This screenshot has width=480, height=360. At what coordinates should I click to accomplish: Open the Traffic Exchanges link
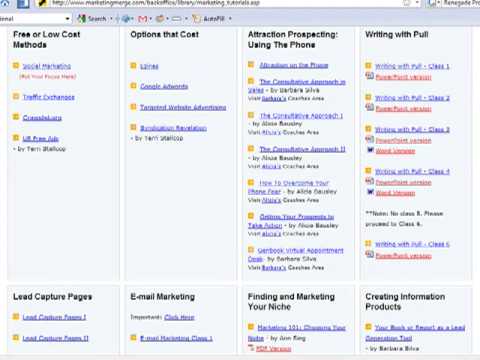(49, 97)
